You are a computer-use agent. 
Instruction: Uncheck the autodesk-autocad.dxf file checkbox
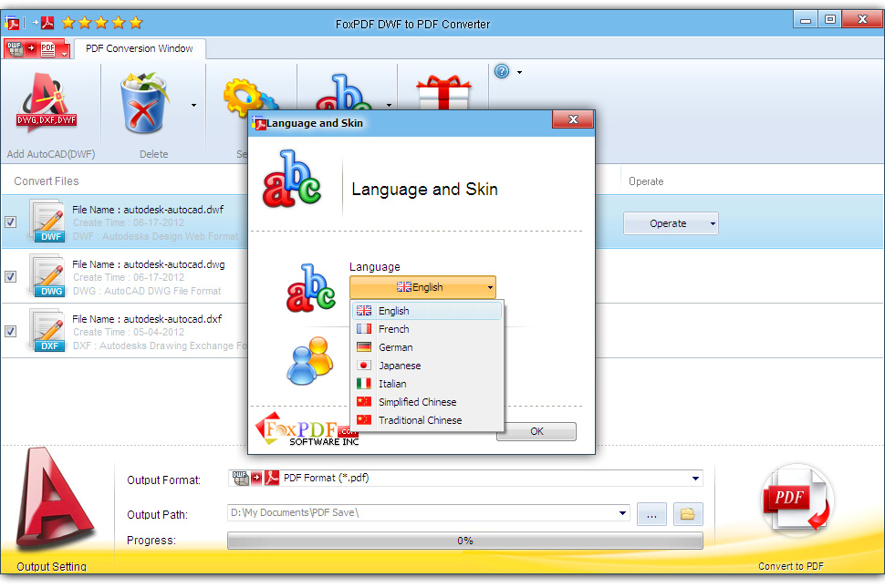click(10, 332)
